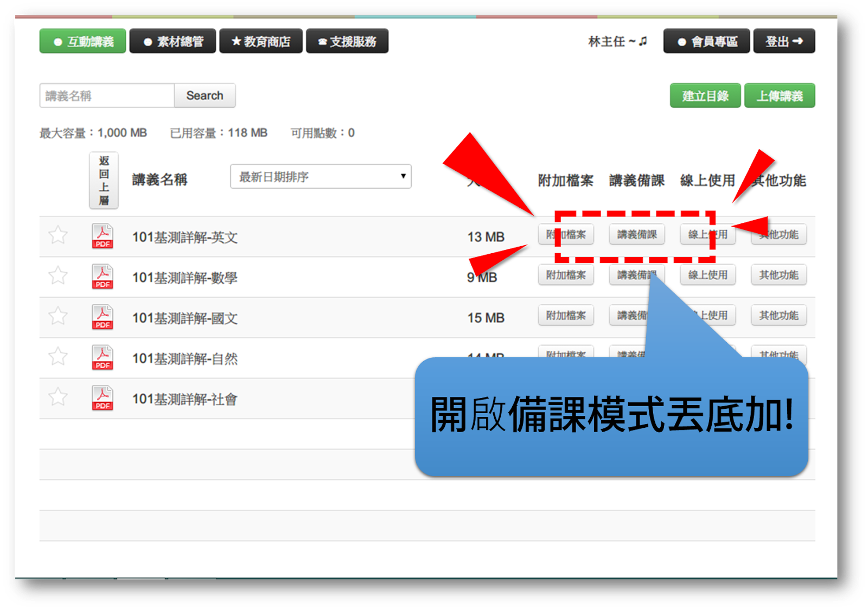Screen dimensions: 868x610
Task: Click the 可用點數:0 text
Action: (323, 133)
